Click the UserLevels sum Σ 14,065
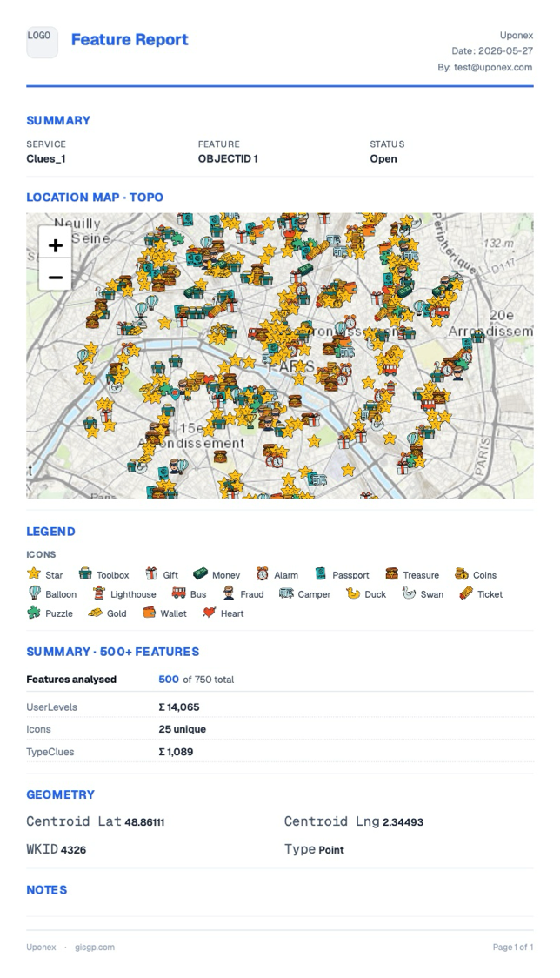The image size is (560, 978). [x=179, y=707]
